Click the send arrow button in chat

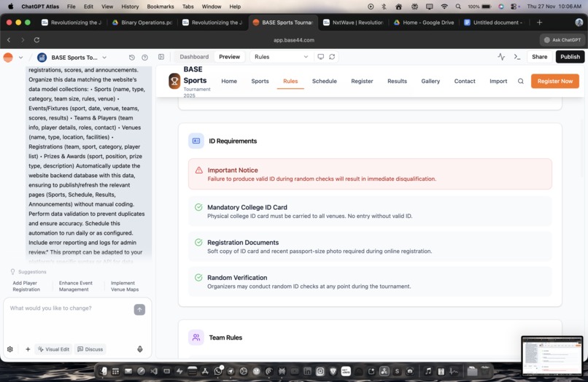point(139,309)
